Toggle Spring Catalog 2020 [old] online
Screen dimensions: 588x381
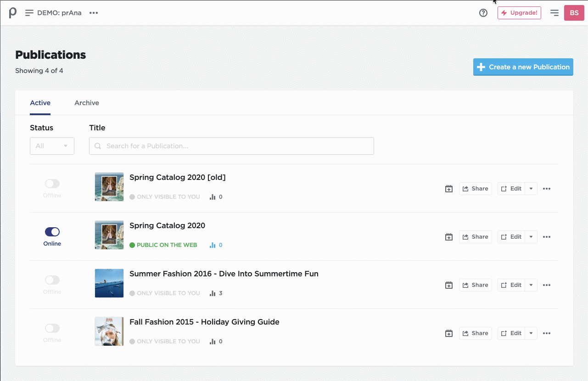coord(52,184)
